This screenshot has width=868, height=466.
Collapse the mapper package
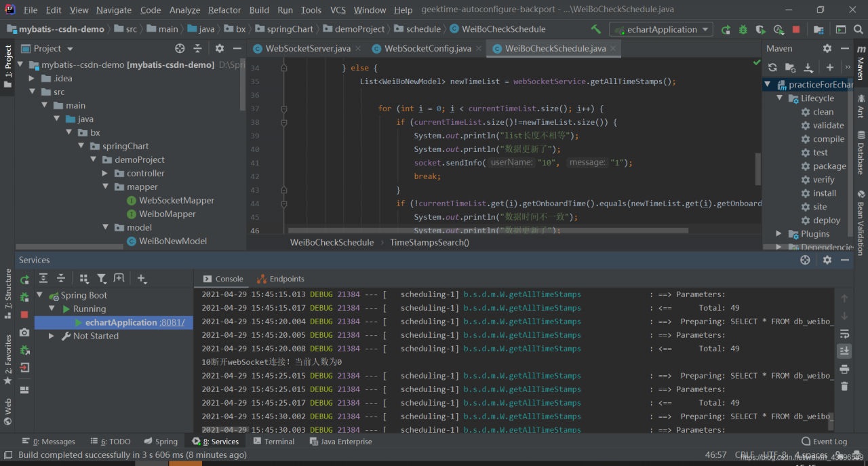click(x=106, y=187)
